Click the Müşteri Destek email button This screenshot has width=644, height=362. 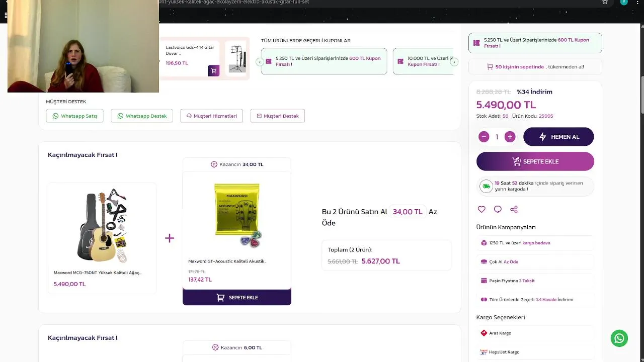pyautogui.click(x=277, y=116)
